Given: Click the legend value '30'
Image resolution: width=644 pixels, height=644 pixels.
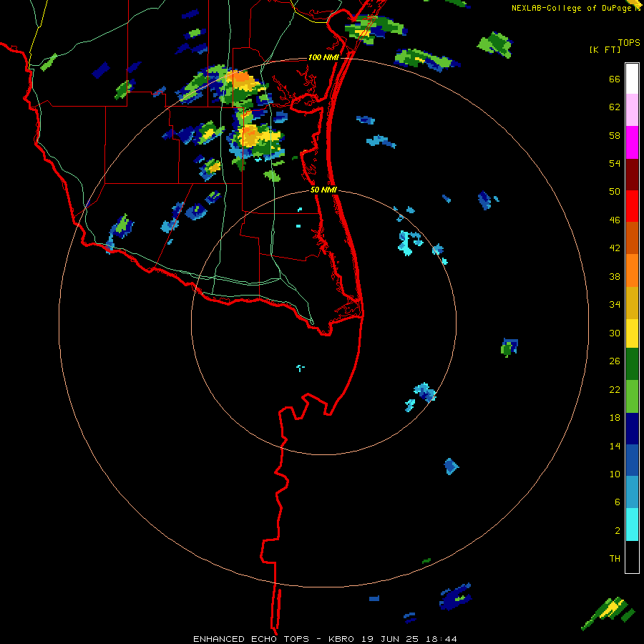Looking at the screenshot, I should click(615, 333).
